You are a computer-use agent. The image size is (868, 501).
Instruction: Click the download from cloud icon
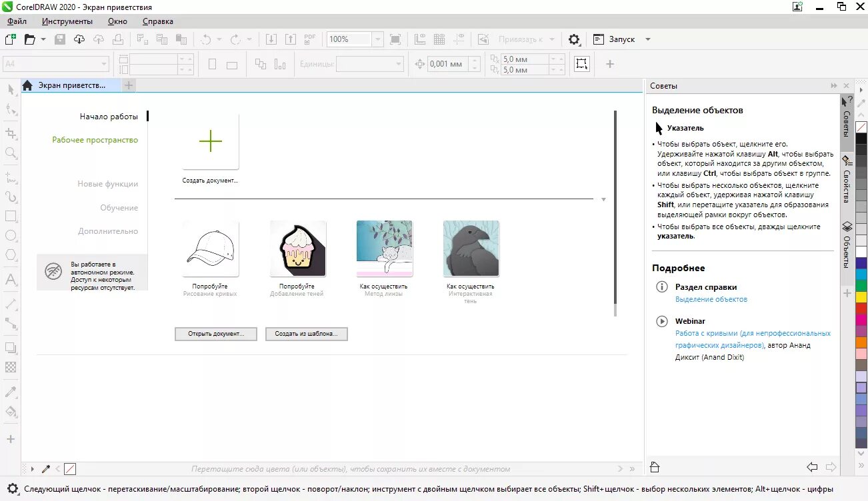[79, 39]
